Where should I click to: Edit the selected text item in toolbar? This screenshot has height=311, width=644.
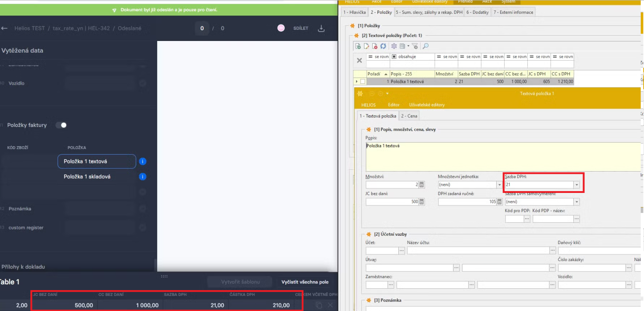(366, 46)
